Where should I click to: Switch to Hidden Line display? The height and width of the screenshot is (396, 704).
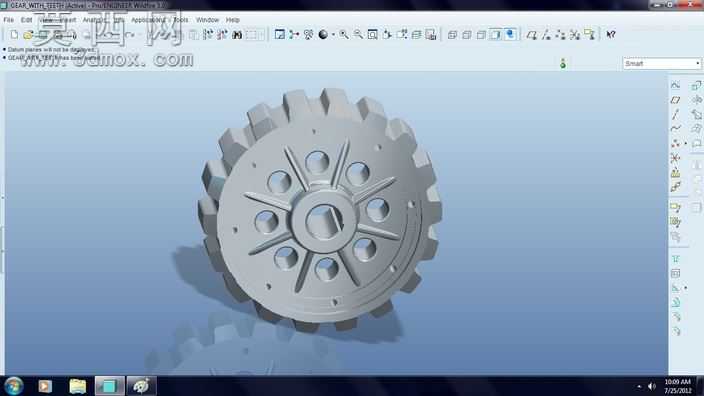click(467, 35)
